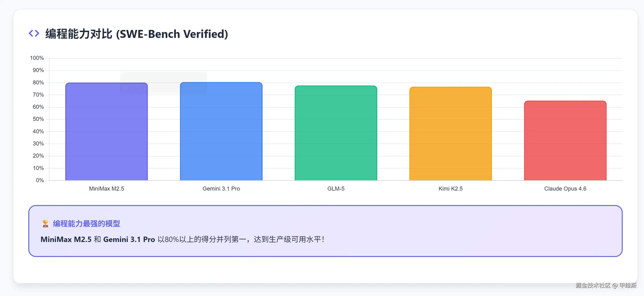Click the blue Gemini 3.1 Pro bar
644x296 pixels.
[221, 132]
